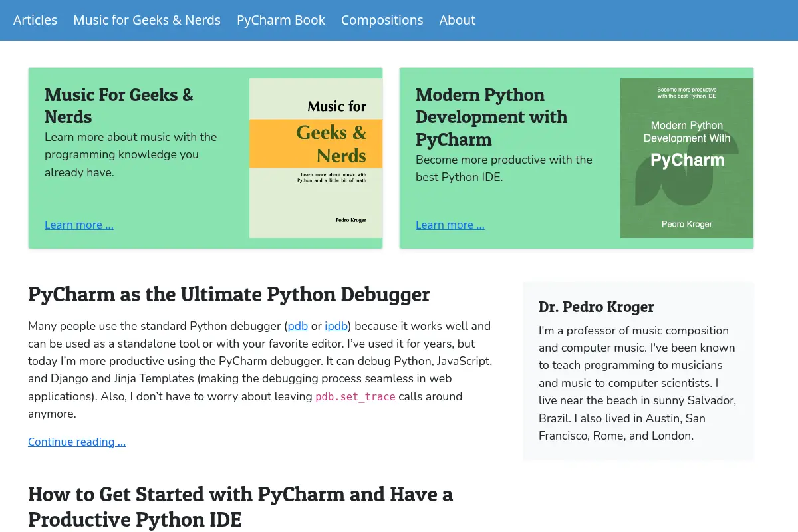Screen dimensions: 798x532
Task: Go to PyCharm Book nav item
Action: [281, 20]
